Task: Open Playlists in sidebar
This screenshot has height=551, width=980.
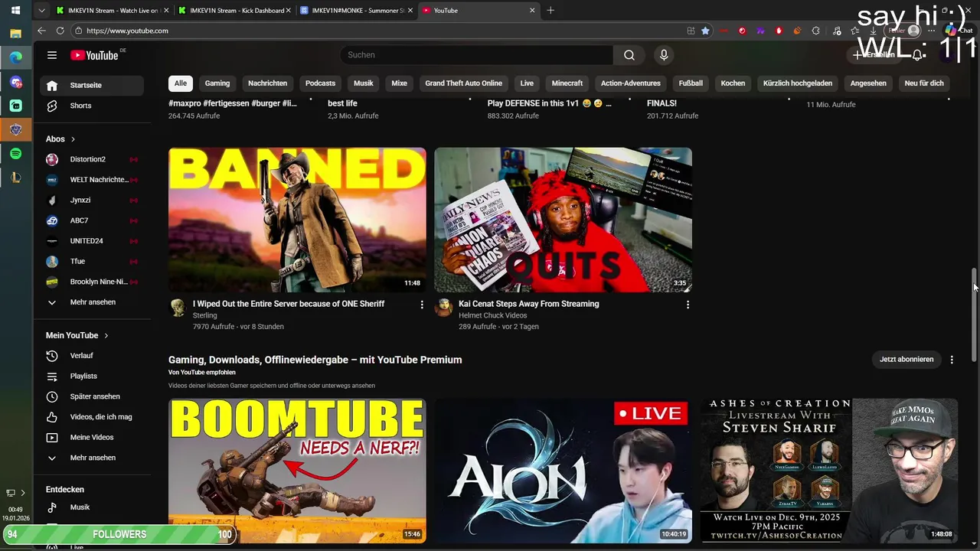Action: [x=92, y=376]
